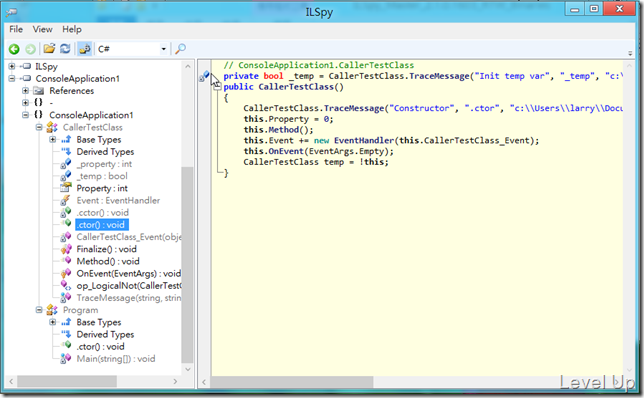Screen dimensions: 644x398
Task: Close the ILSpy window
Action: pos(620,9)
